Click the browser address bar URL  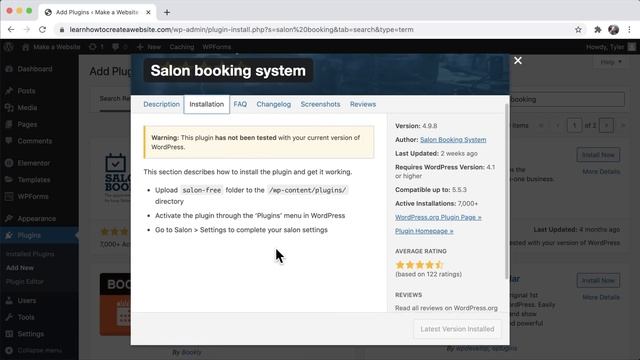(x=241, y=29)
